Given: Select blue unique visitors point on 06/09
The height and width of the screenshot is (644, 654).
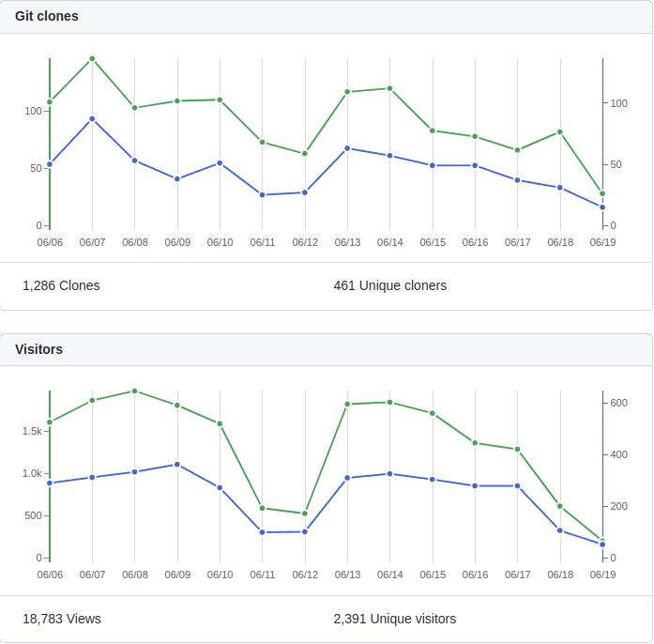Looking at the screenshot, I should click(177, 465).
